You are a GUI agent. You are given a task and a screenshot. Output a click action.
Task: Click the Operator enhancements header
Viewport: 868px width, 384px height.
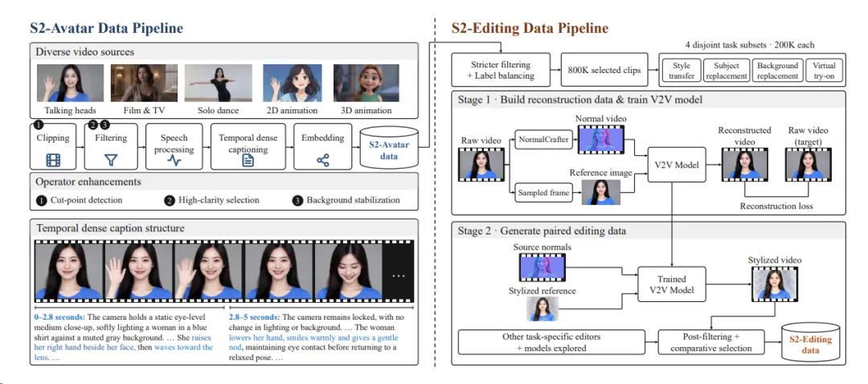coord(88,182)
